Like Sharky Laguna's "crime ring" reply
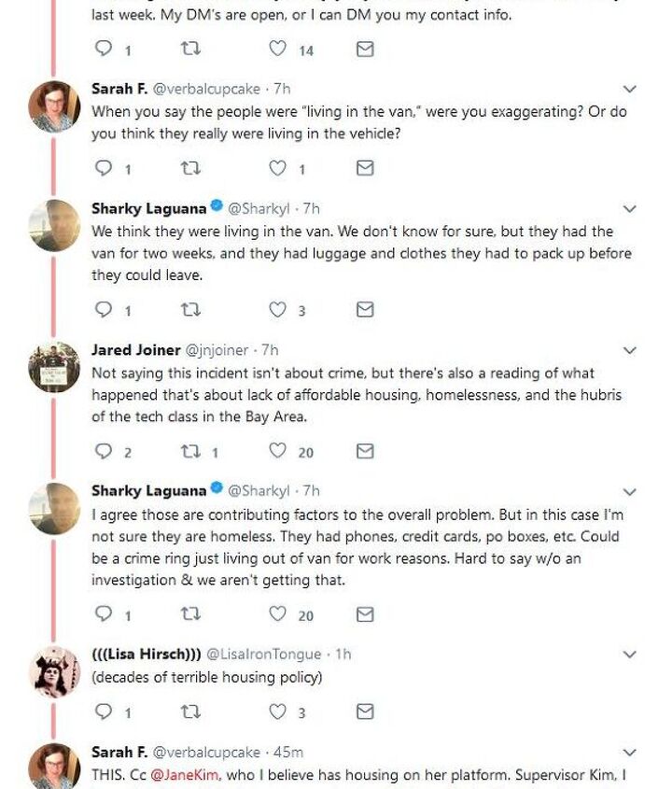The width and height of the screenshot is (672, 789). click(x=278, y=614)
